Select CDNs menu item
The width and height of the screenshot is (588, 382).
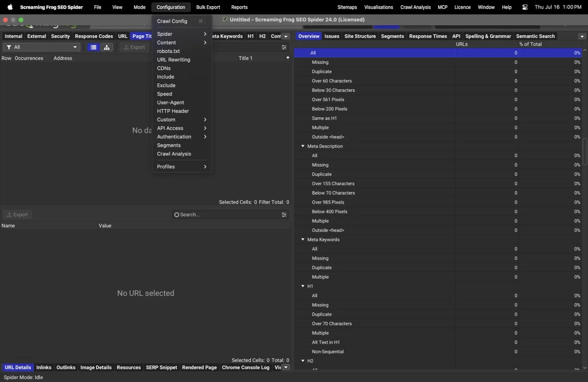(182, 68)
